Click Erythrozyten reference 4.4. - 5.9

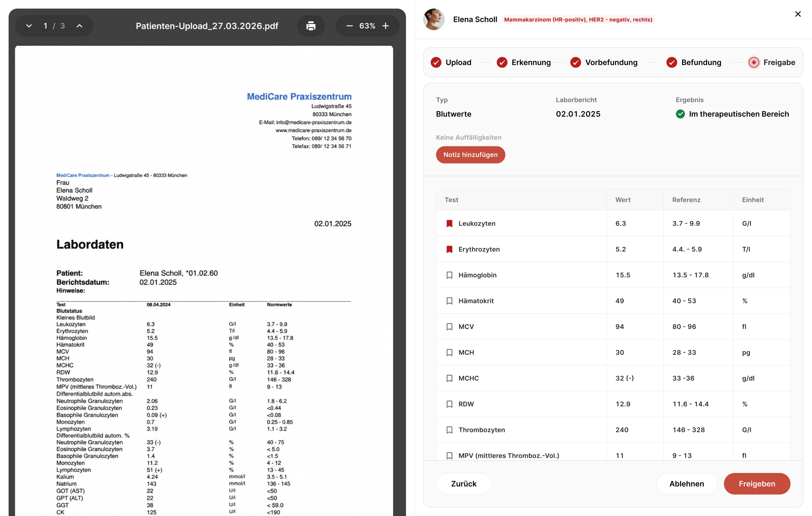pos(687,249)
